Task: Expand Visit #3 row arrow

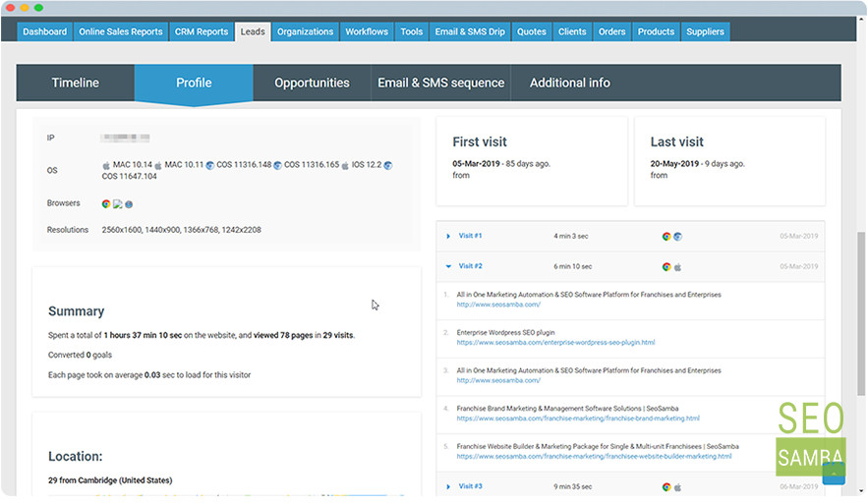Action: 448,487
